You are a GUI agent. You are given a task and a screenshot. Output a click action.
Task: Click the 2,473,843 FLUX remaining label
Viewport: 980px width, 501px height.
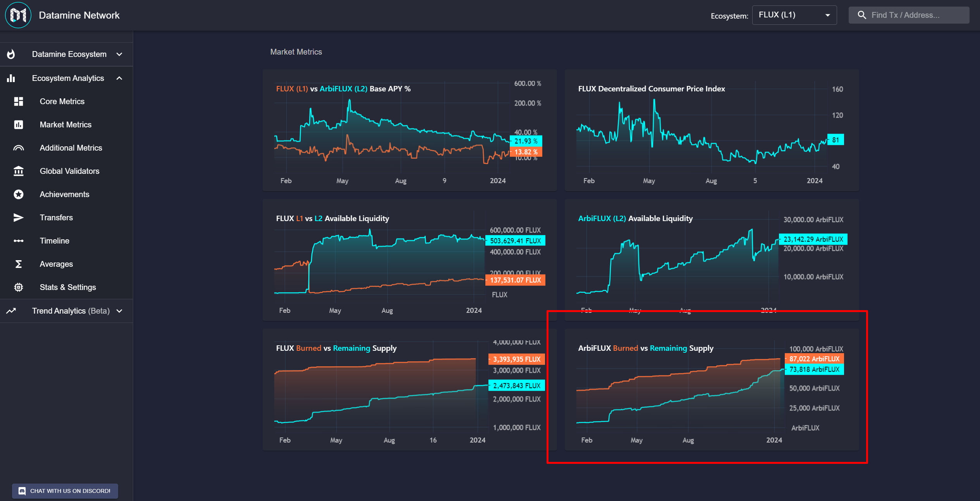[x=517, y=386]
